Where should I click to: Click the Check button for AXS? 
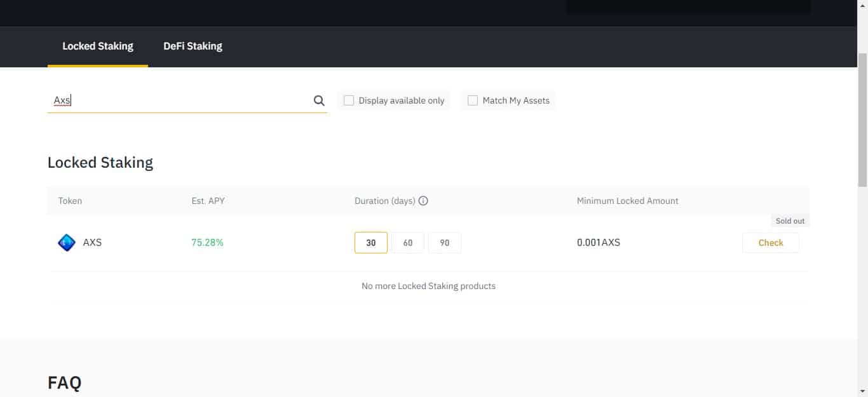(x=770, y=242)
